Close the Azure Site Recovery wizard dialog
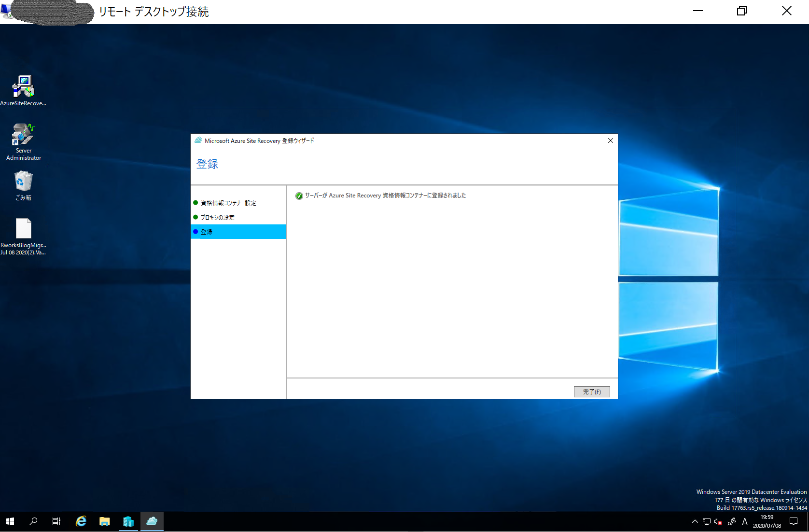This screenshot has height=532, width=809. [611, 140]
